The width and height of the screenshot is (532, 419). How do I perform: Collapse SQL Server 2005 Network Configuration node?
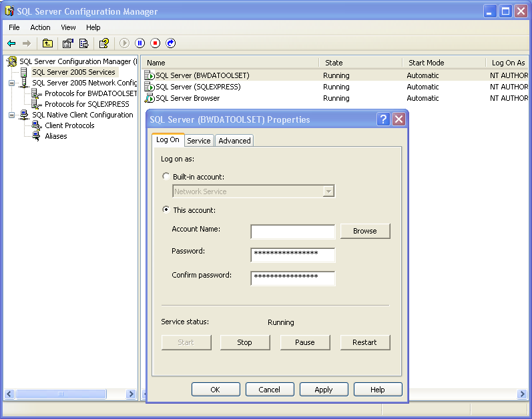11,83
